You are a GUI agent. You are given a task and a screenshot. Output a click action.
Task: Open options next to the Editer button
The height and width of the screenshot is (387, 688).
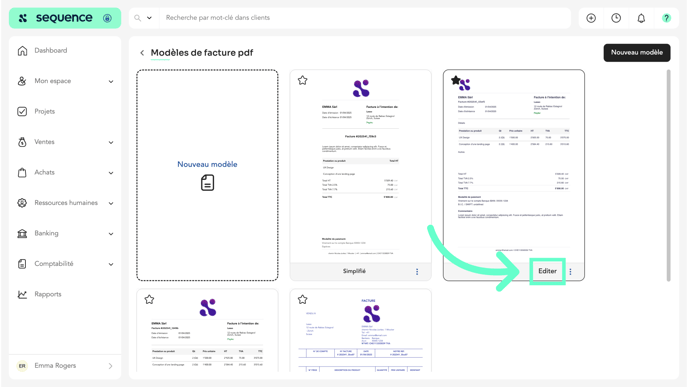tap(570, 272)
